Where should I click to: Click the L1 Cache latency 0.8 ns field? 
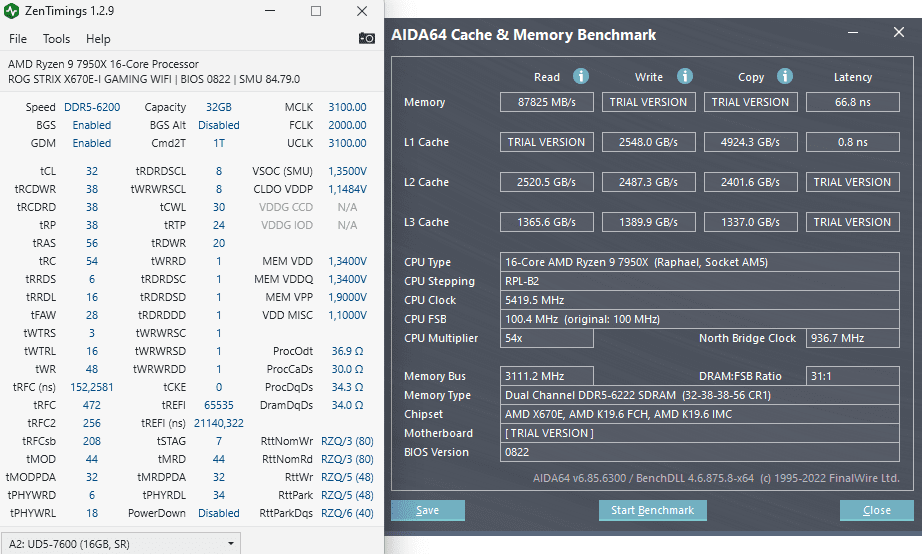click(x=853, y=142)
